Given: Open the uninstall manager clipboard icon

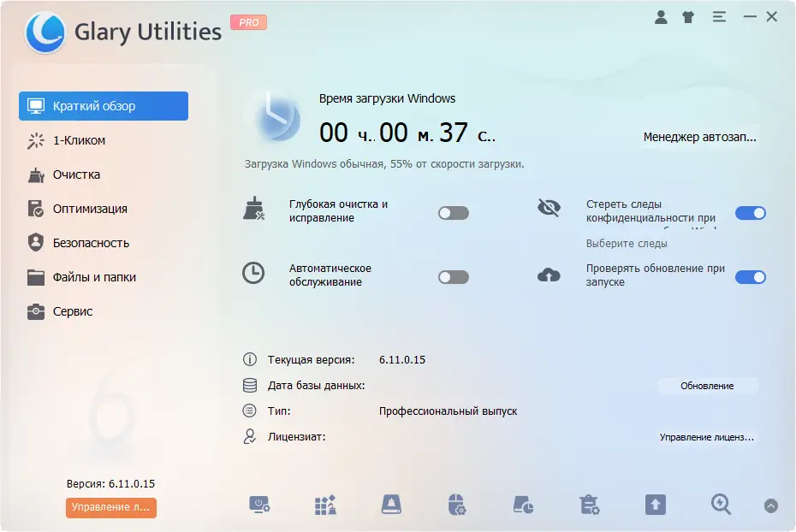Looking at the screenshot, I should tap(588, 505).
